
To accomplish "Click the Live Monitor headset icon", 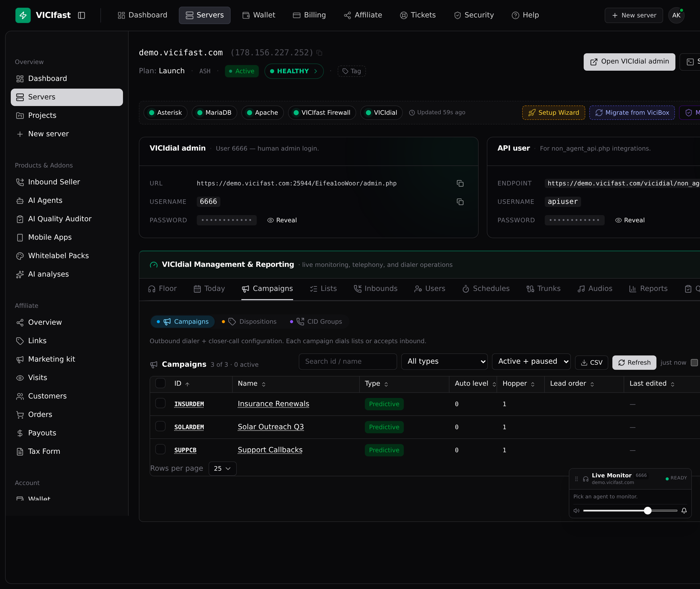I will click(x=586, y=479).
